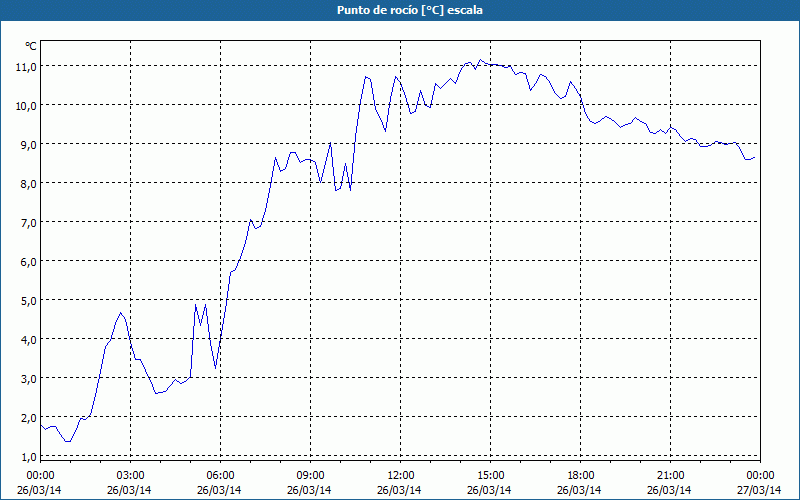Screen dimensions: 800x500
Task: Select the 9,0 y-axis value
Action: (x=28, y=145)
